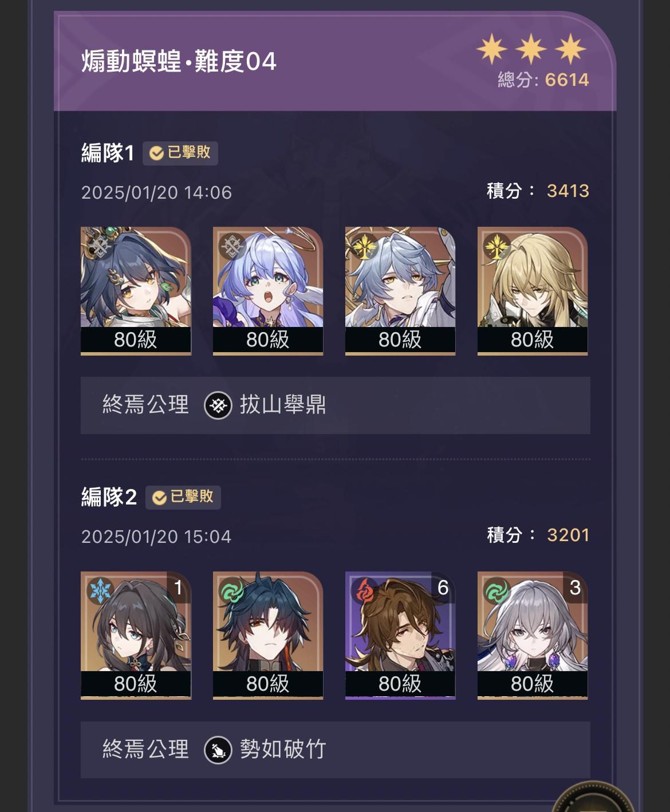Image resolution: width=670 pixels, height=812 pixels.
Task: Tap the three-star rating in the header
Action: pos(531,49)
